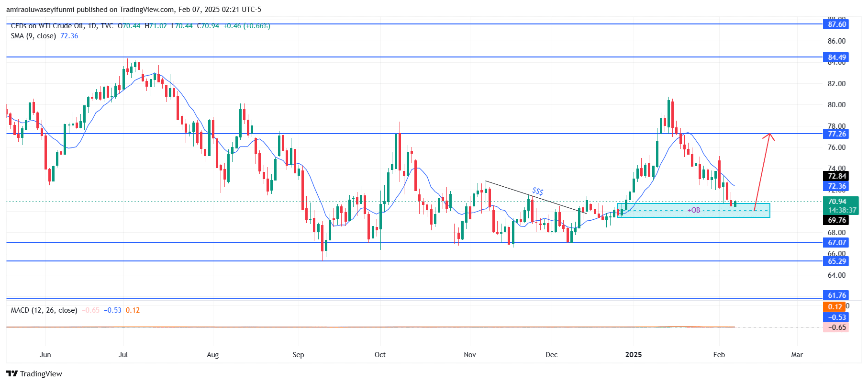Click the MACD legend value 0.12

[x=133, y=310]
